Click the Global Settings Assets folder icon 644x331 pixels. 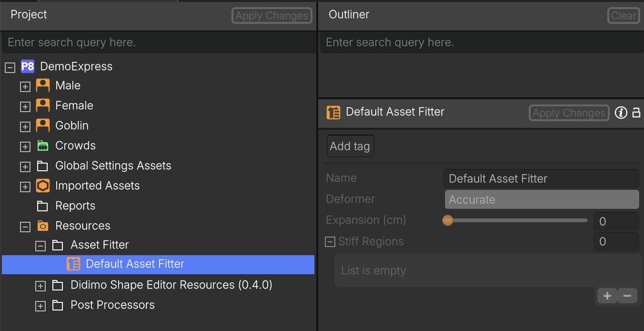[43, 165]
